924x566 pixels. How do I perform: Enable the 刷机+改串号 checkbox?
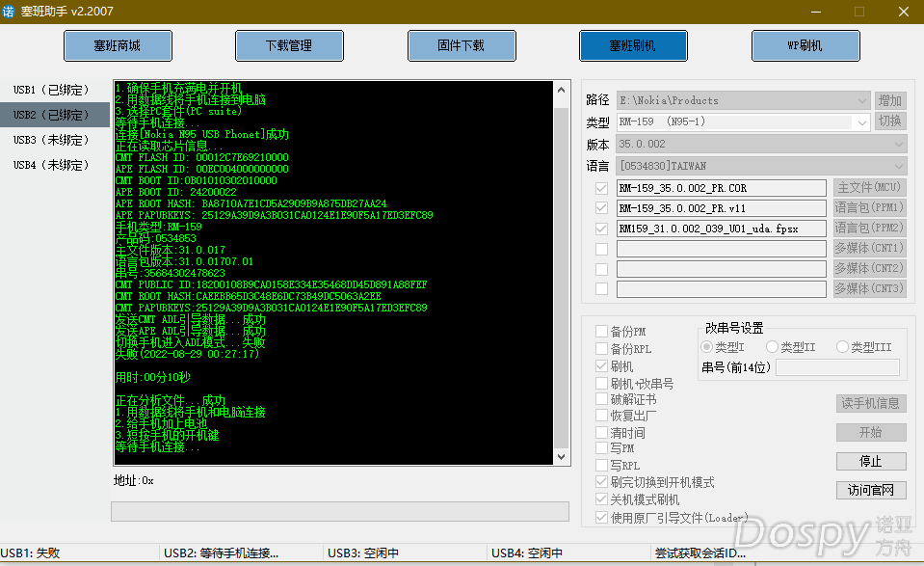pyautogui.click(x=601, y=384)
